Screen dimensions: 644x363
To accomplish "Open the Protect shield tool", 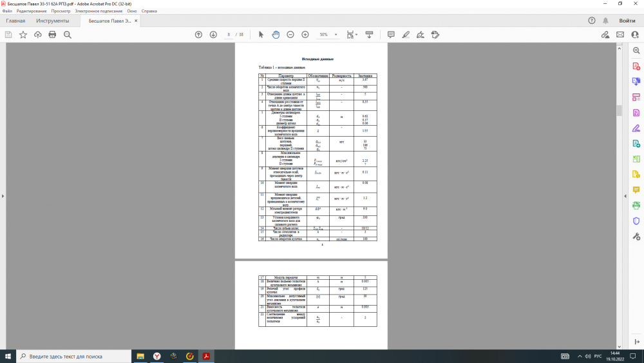I will [x=636, y=221].
